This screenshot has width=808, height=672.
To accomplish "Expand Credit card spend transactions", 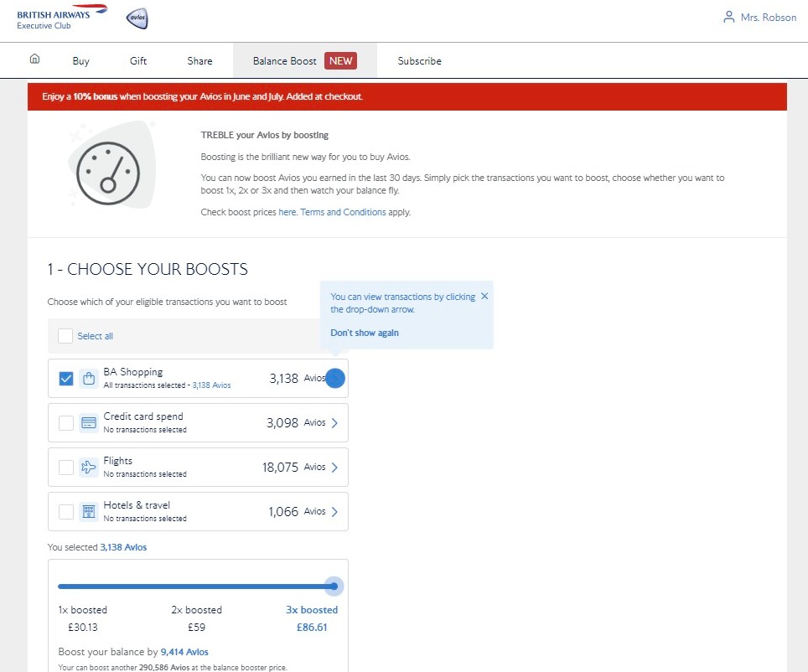I will pyautogui.click(x=334, y=422).
